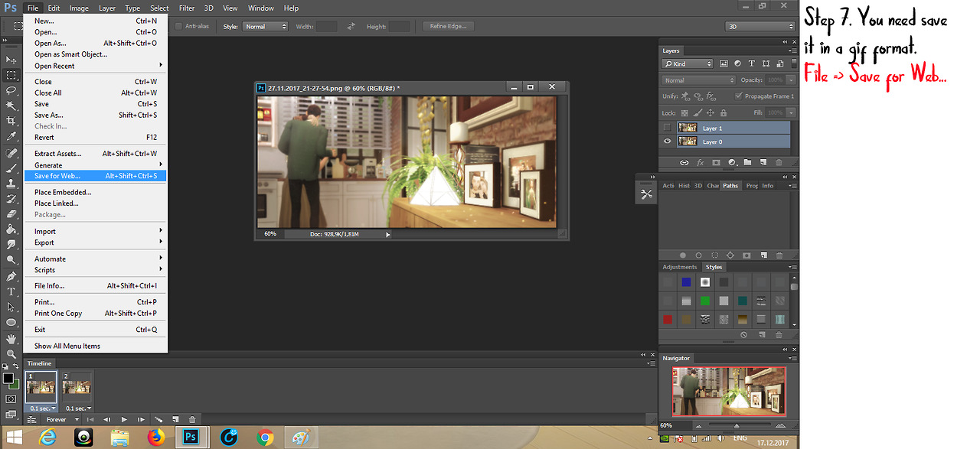
Task: Click the tween animation frames icon
Action: tap(158, 419)
